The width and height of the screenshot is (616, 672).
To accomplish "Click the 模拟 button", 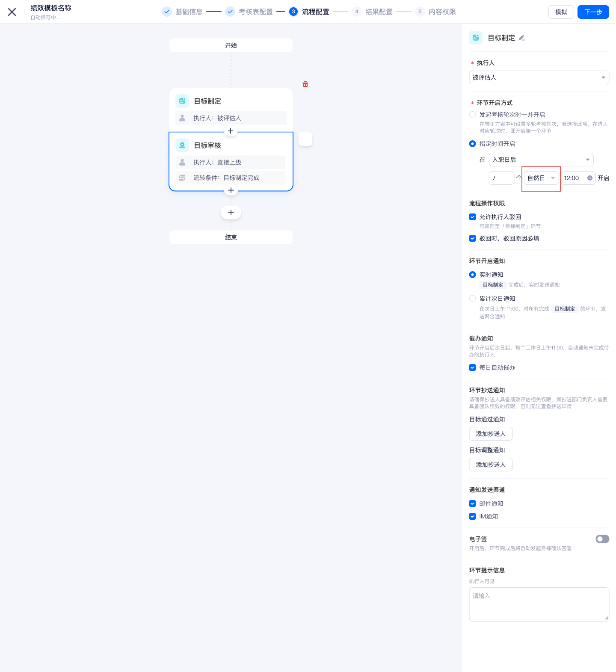I will [x=561, y=12].
